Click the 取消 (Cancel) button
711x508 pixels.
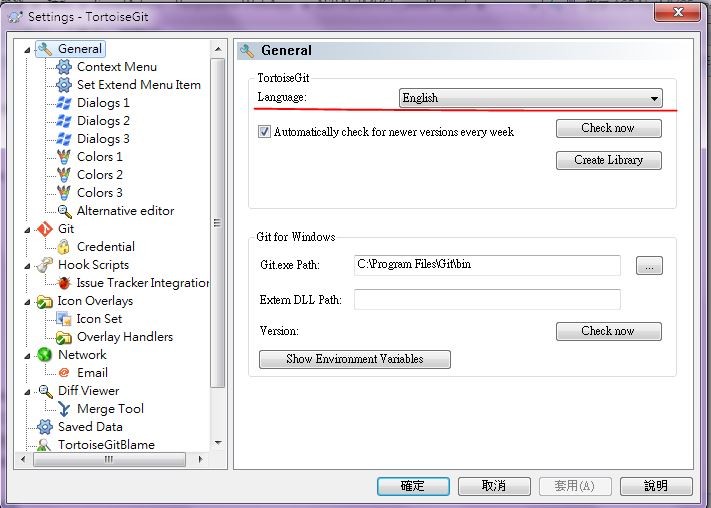tap(494, 486)
